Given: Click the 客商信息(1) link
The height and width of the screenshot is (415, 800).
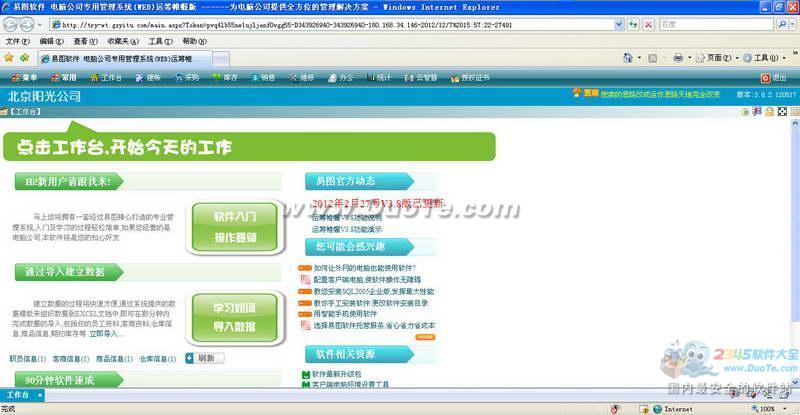Looking at the screenshot, I should (x=71, y=359).
